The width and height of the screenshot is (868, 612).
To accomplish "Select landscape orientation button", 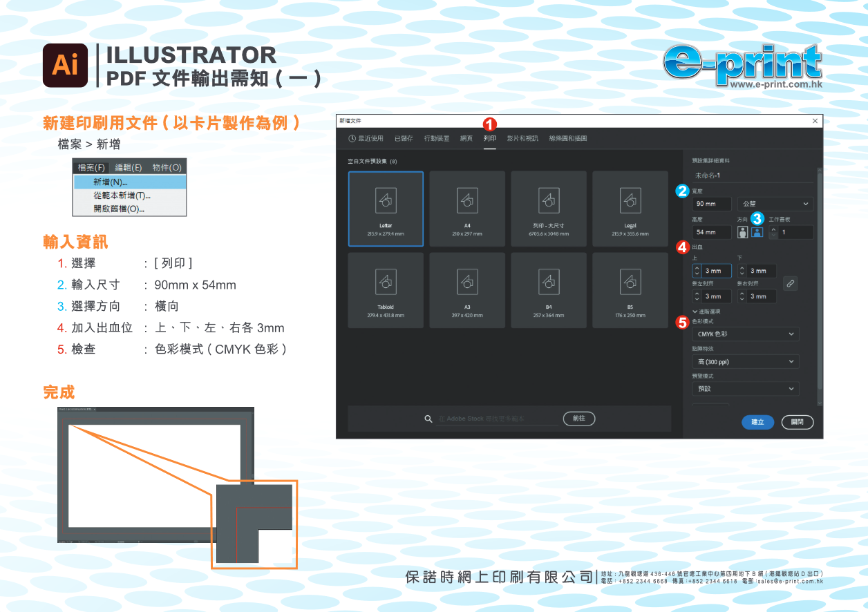I will (757, 233).
